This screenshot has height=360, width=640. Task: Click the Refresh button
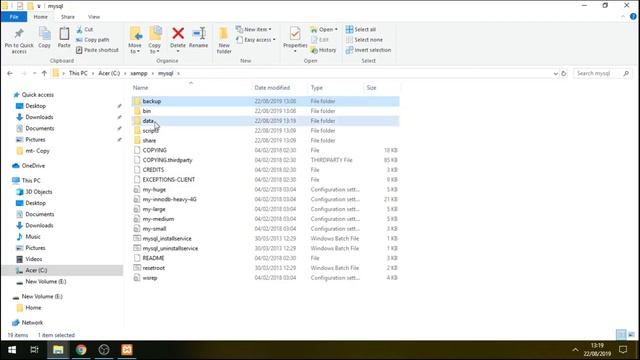point(564,73)
